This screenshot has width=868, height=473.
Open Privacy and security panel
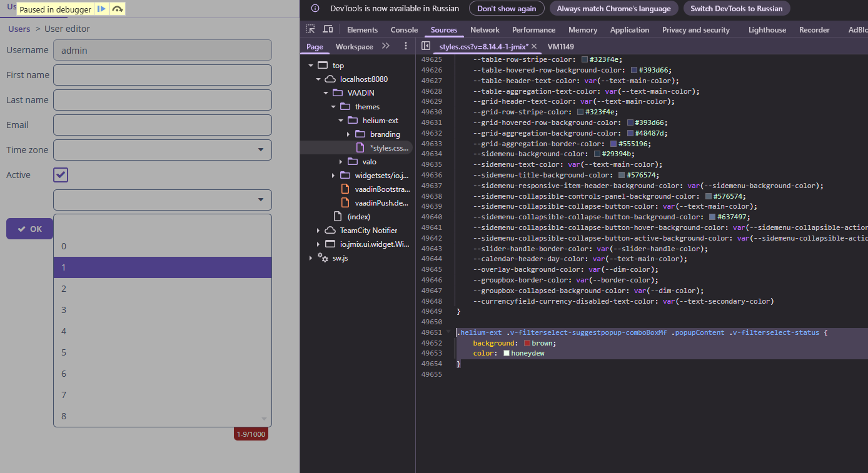coord(696,30)
